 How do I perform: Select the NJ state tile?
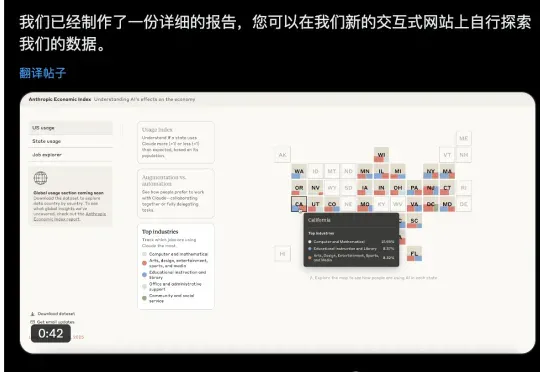tap(431, 188)
